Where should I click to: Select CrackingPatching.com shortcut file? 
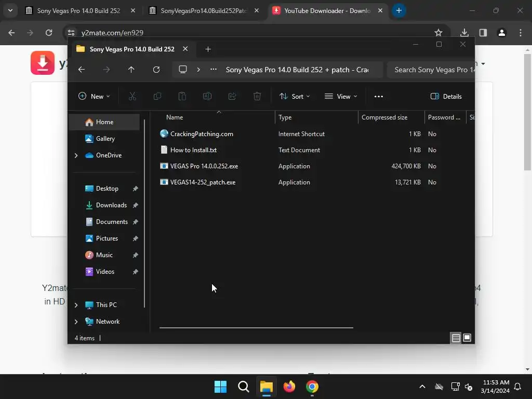tap(202, 134)
